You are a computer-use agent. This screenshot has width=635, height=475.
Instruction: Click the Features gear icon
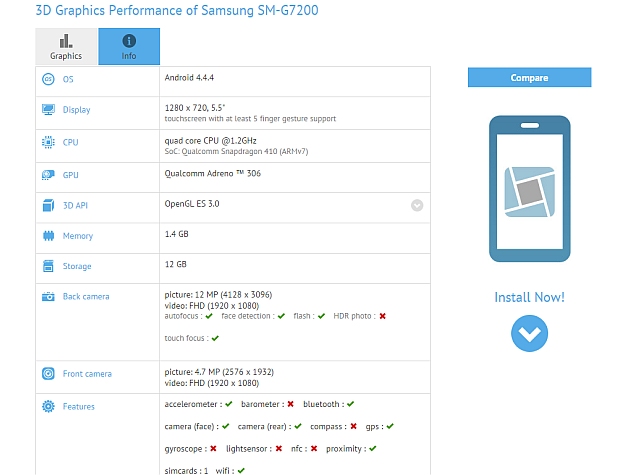point(48,407)
